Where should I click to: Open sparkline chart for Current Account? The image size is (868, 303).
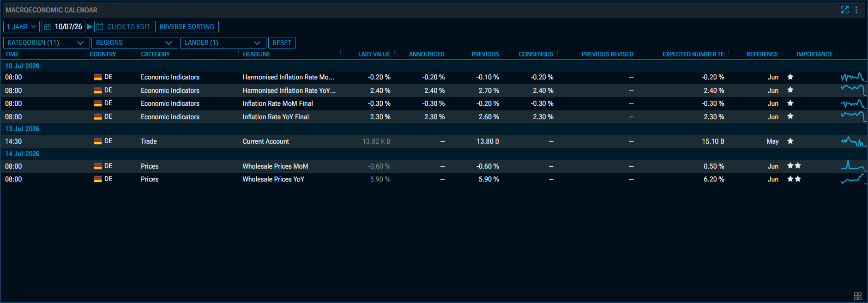853,141
